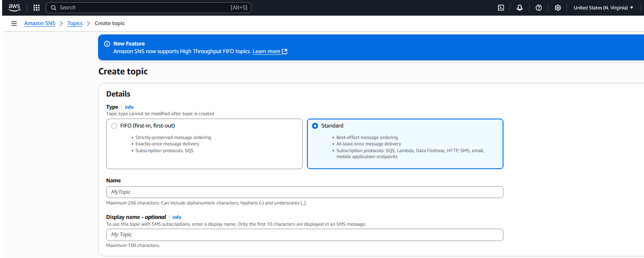Viewport: 644px width, 258px height.
Task: Open the services grid menu icon
Action: [x=37, y=8]
